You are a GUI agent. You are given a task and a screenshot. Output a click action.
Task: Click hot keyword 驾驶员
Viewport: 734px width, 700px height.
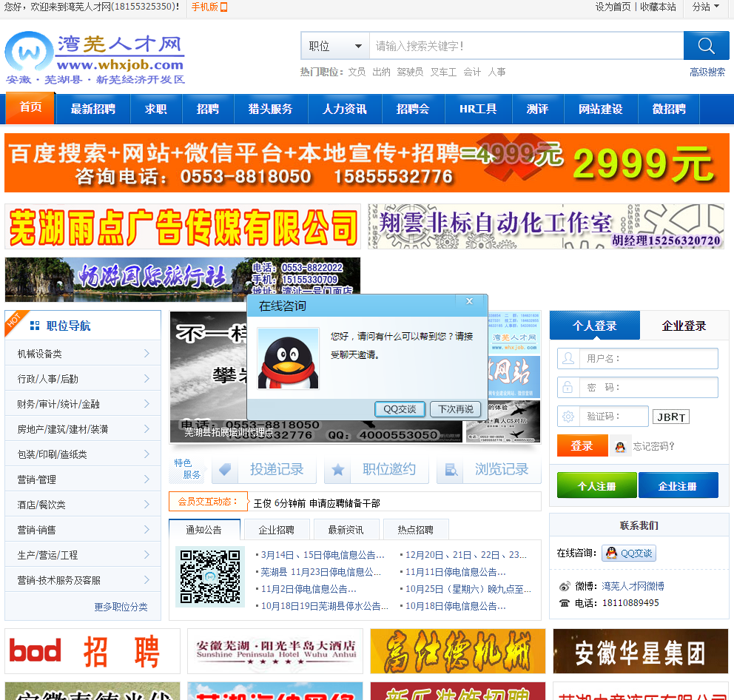tap(410, 72)
